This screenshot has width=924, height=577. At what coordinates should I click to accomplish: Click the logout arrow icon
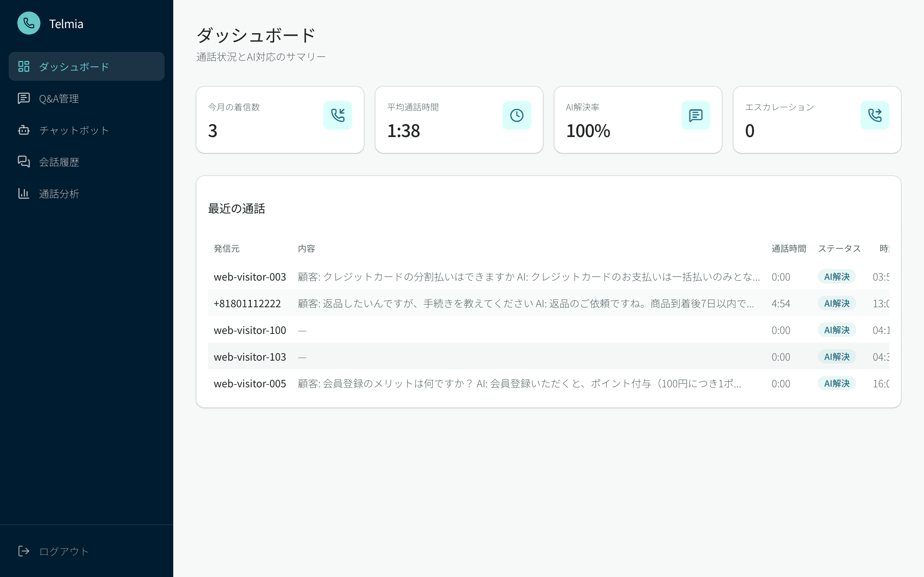(x=24, y=551)
